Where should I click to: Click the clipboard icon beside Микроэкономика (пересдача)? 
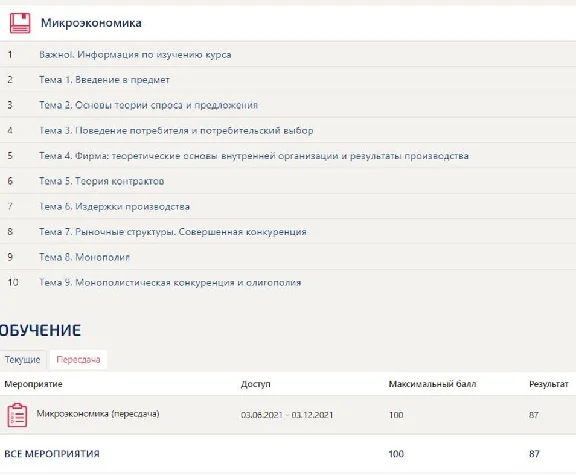pyautogui.click(x=17, y=415)
